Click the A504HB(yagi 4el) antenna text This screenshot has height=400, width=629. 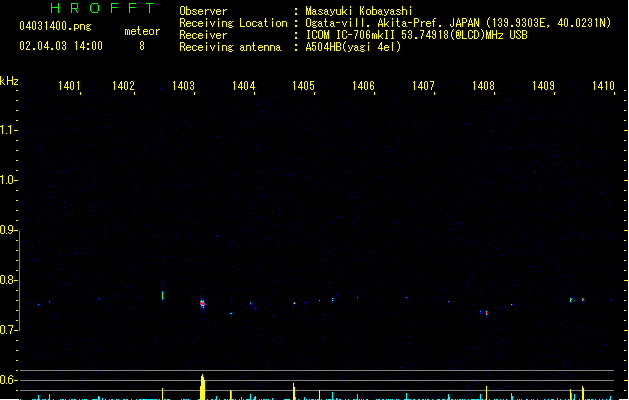pos(353,47)
